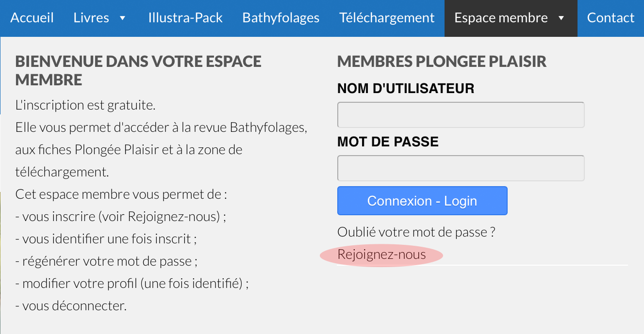Open the Téléchargement page

point(387,18)
